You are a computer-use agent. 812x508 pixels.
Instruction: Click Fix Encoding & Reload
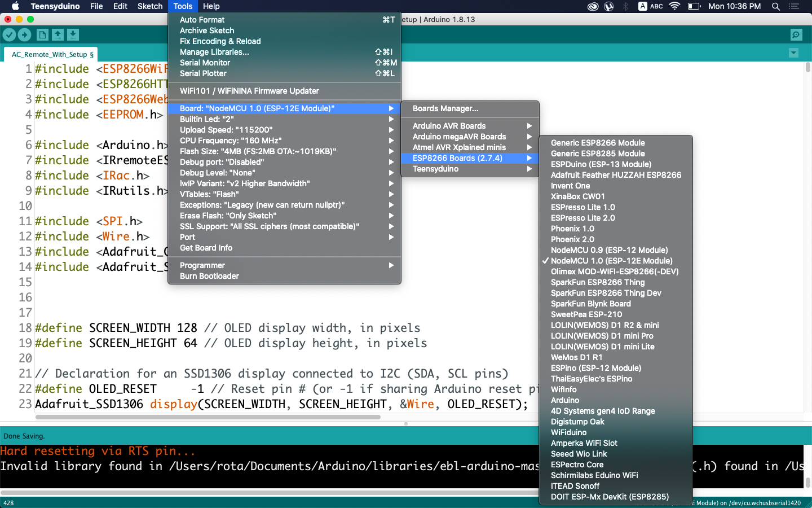(x=284, y=41)
